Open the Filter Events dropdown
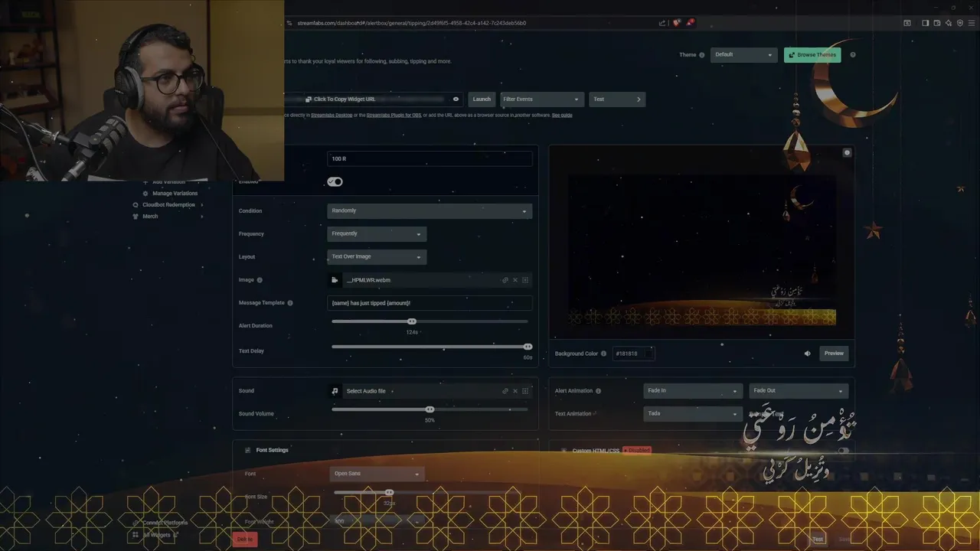Viewport: 980px width, 551px height. click(541, 99)
